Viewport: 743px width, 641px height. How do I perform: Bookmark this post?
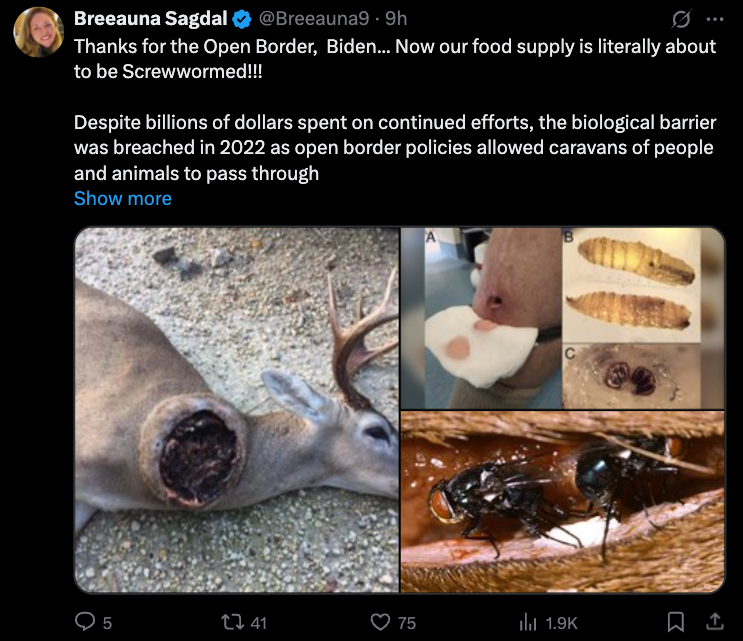[676, 622]
